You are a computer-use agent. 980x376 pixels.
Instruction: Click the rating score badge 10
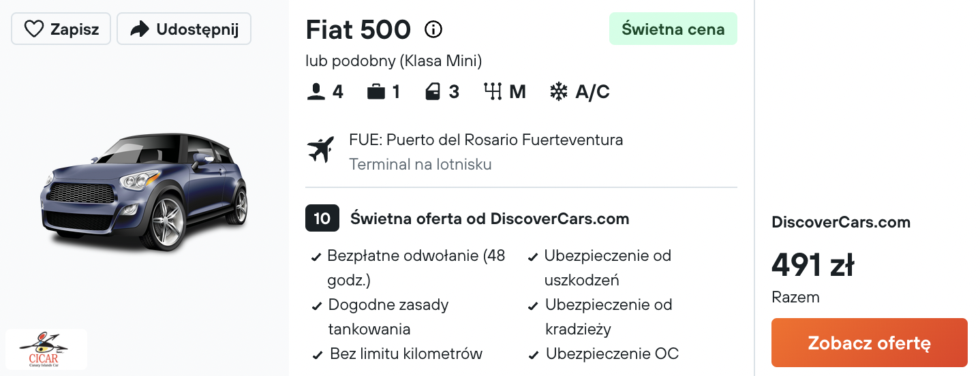click(322, 219)
